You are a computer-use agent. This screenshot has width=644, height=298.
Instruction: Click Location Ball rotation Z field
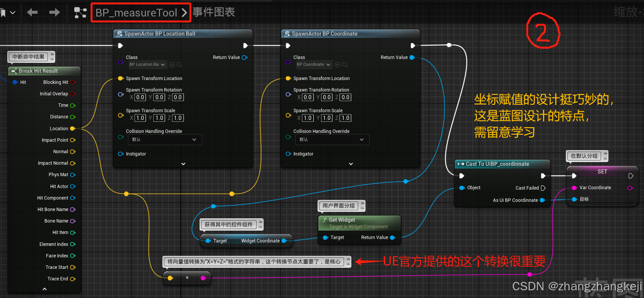(178, 97)
